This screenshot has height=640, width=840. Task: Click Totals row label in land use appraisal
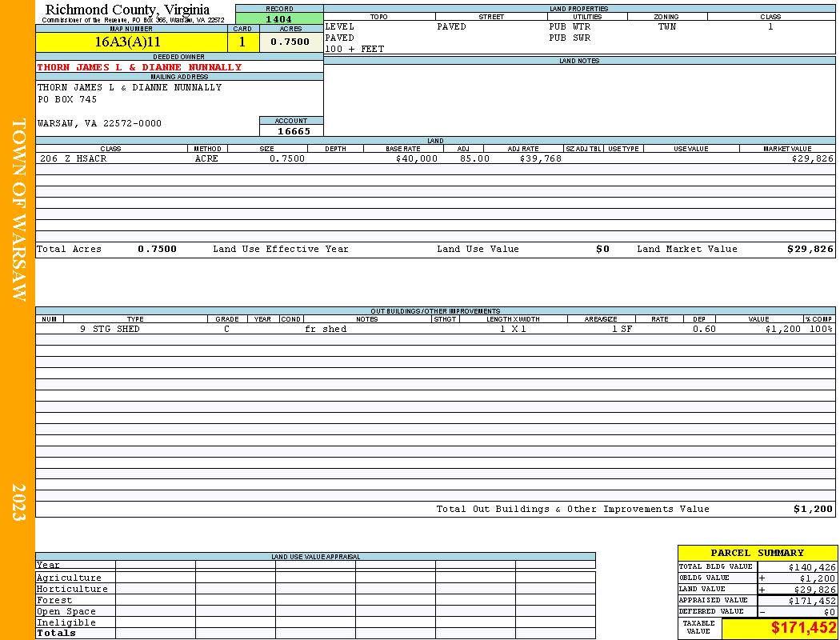click(56, 633)
